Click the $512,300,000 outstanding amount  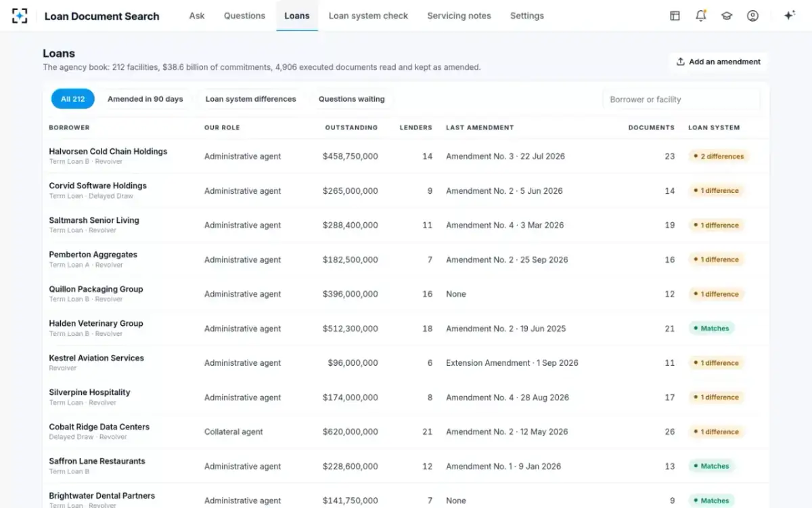click(x=351, y=329)
